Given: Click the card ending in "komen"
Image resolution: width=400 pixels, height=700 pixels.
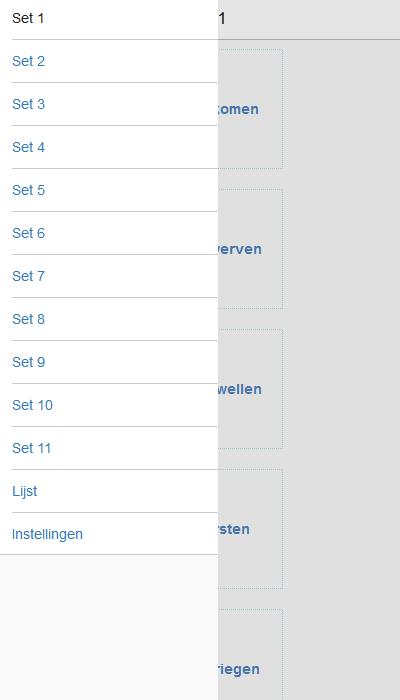Looking at the screenshot, I should tap(250, 109).
